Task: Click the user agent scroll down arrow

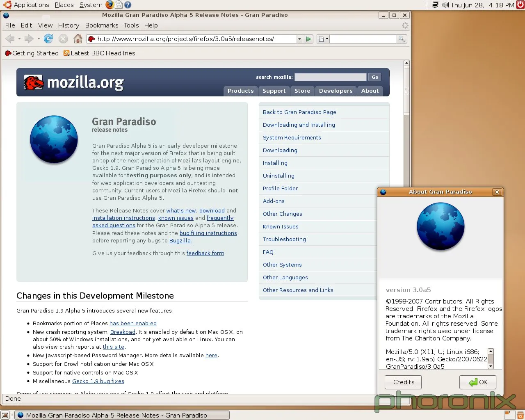Action: 491,366
